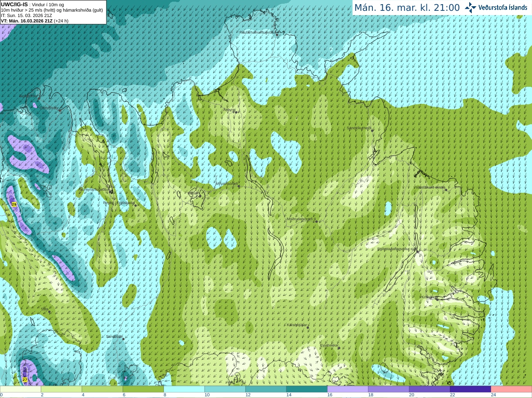Click the 16–18 m/s lilac legend swatch
Viewport: 532px width, 398px height.
click(348, 389)
